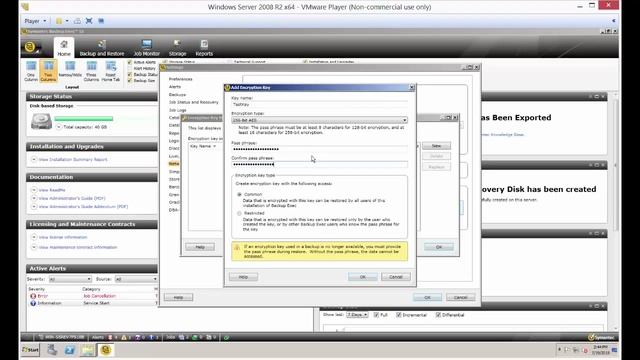Viewport: 640px width, 360px height.
Task: Click the disk storage capacity bar
Action: coord(84,119)
